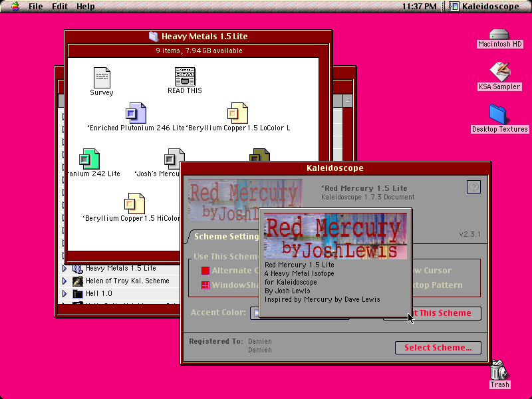Image resolution: width=532 pixels, height=399 pixels.
Task: Select the Enriched Plutonium 246 Lite scheme icon
Action: [136, 113]
